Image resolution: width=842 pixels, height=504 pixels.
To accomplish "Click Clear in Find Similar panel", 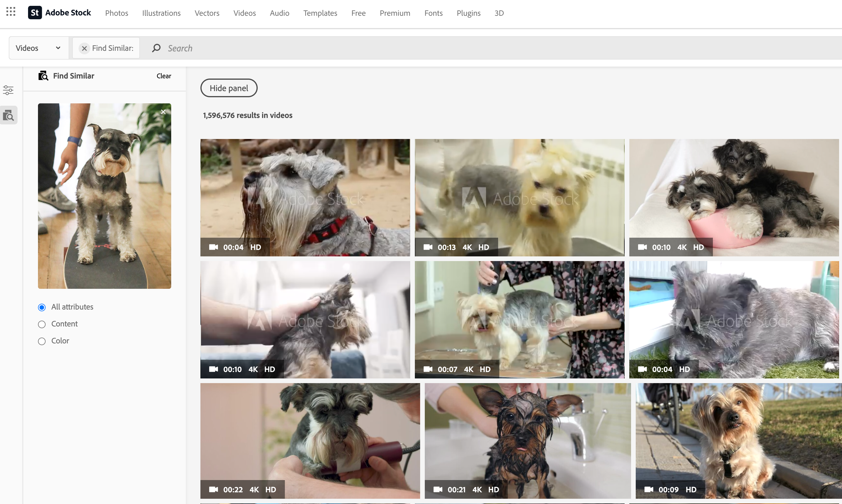I will coord(164,76).
